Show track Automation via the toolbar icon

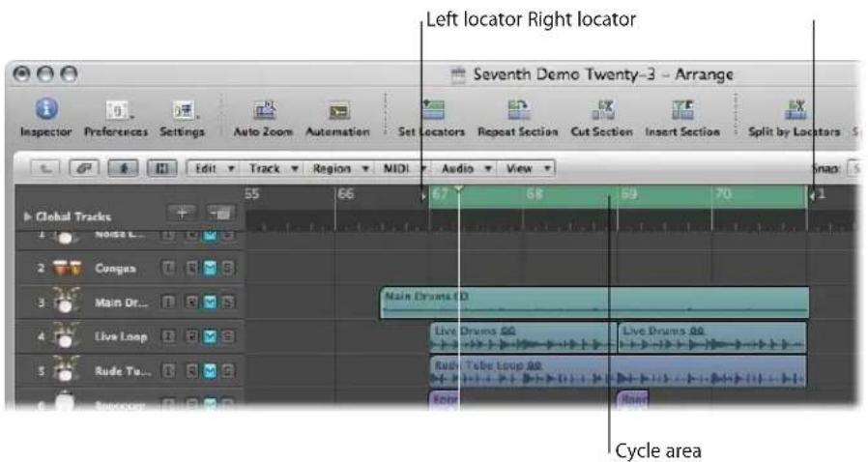click(338, 110)
